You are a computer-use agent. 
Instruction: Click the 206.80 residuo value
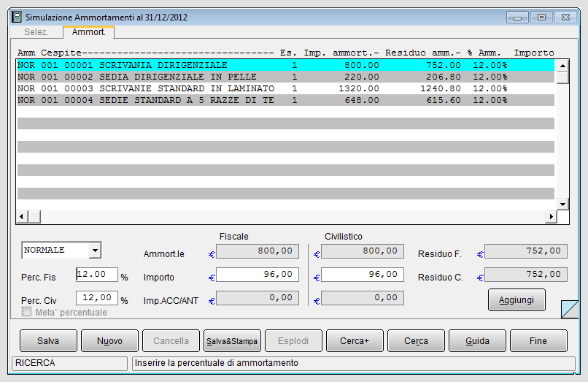click(x=444, y=77)
